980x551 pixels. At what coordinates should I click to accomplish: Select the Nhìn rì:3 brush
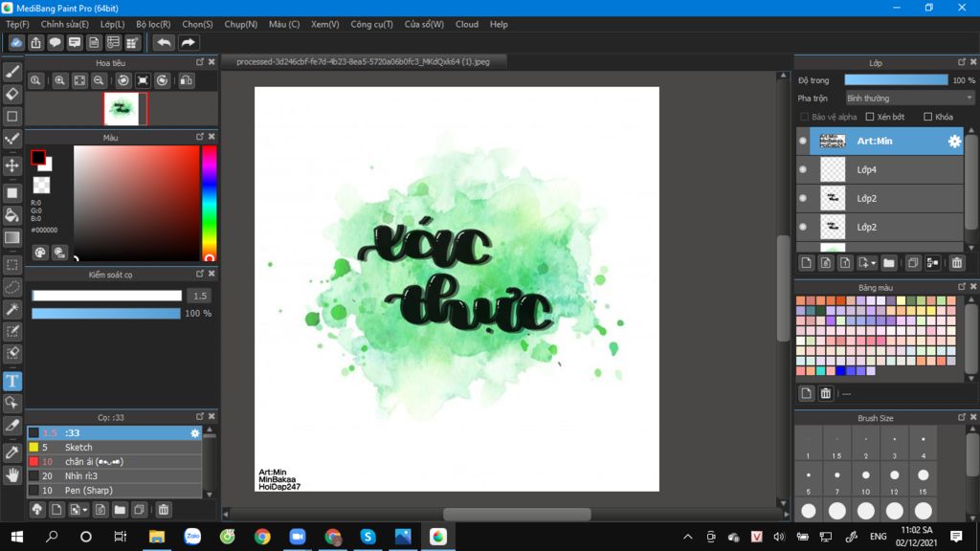tap(115, 476)
